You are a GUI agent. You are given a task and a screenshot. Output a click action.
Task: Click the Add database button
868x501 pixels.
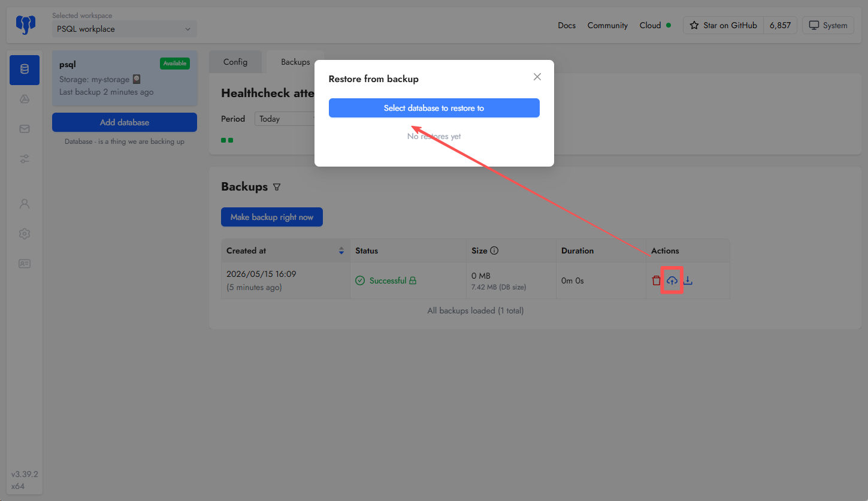coord(125,122)
